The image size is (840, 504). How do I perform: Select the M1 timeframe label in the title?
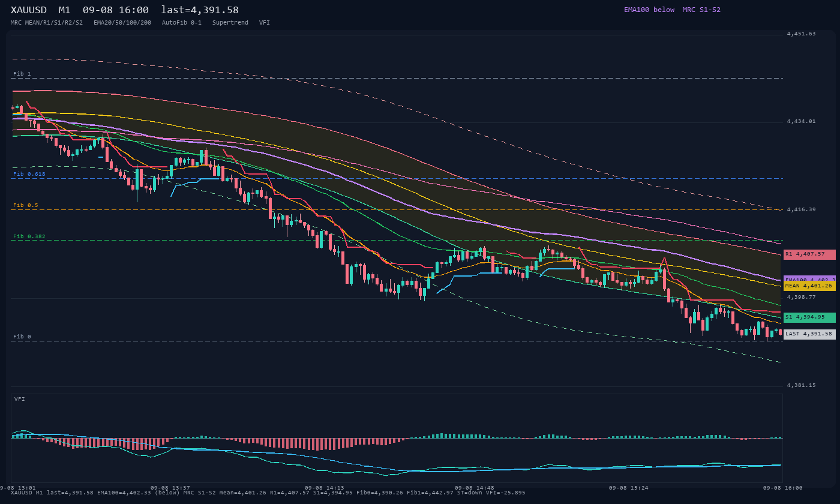pos(65,10)
